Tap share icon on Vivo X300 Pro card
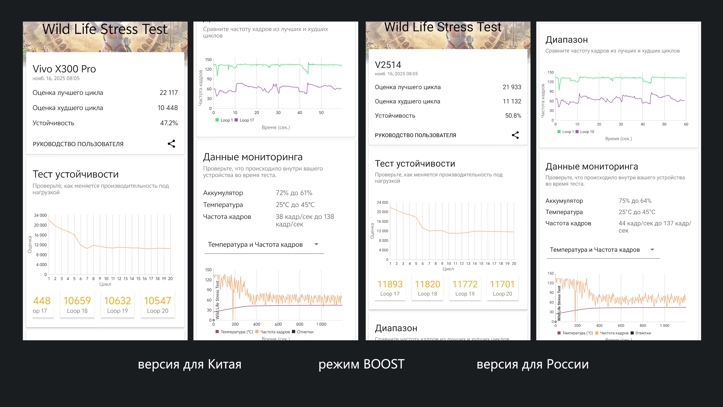The height and width of the screenshot is (407, 723). coord(172,144)
